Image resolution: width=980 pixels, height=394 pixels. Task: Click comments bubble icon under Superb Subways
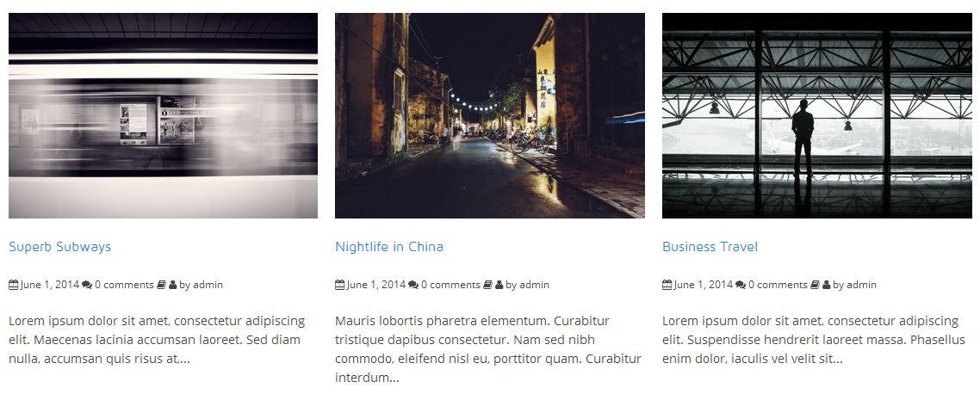(87, 285)
